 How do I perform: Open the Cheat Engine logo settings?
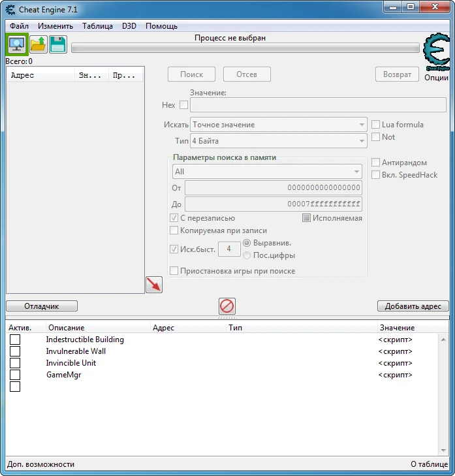tap(436, 52)
